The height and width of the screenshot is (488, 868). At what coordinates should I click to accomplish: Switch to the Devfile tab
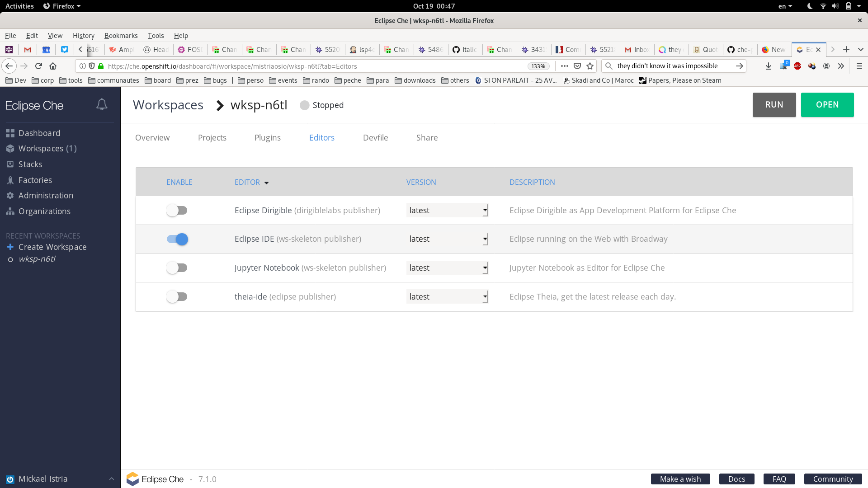coord(375,137)
